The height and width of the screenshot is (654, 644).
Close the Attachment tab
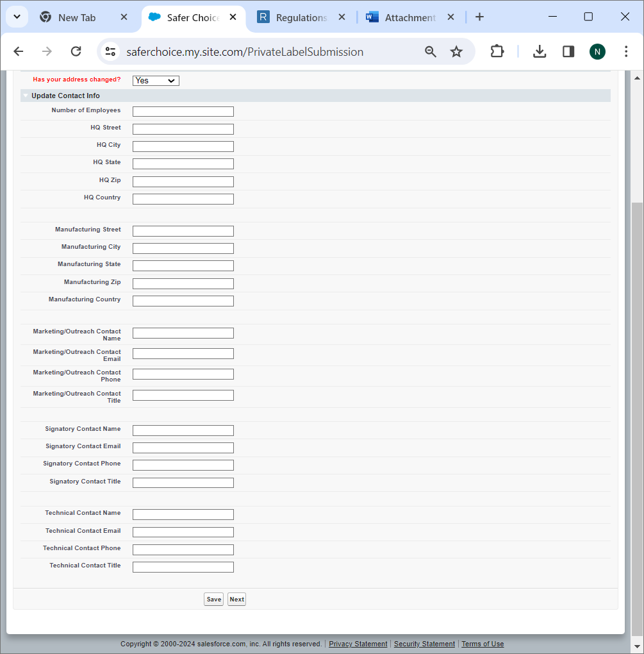click(x=450, y=17)
